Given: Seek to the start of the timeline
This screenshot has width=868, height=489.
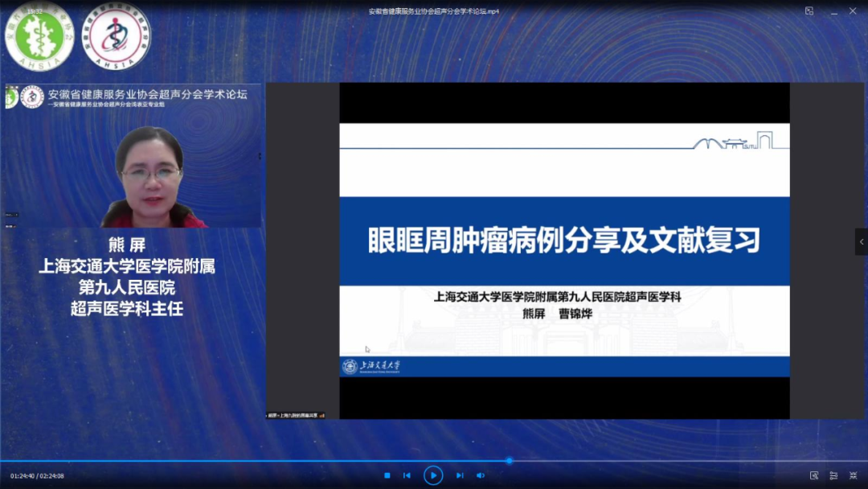Looking at the screenshot, I should [2, 461].
